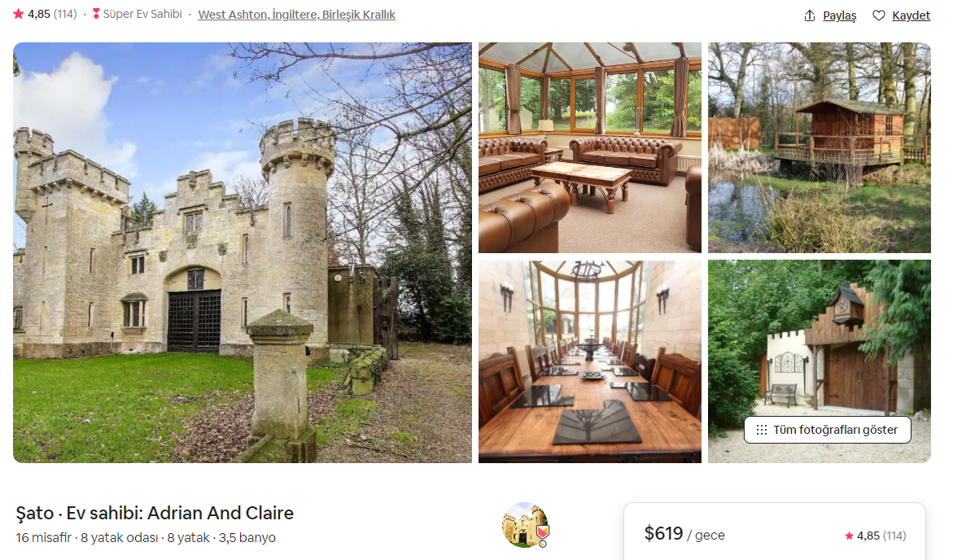Click the 4,85 rating in price card
The height and width of the screenshot is (560, 953).
click(868, 536)
